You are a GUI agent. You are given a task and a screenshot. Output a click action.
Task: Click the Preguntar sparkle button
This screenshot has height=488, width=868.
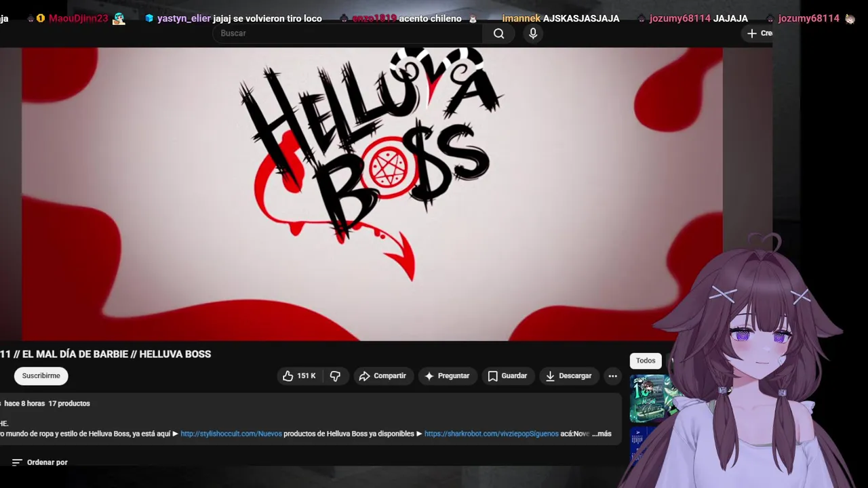447,376
